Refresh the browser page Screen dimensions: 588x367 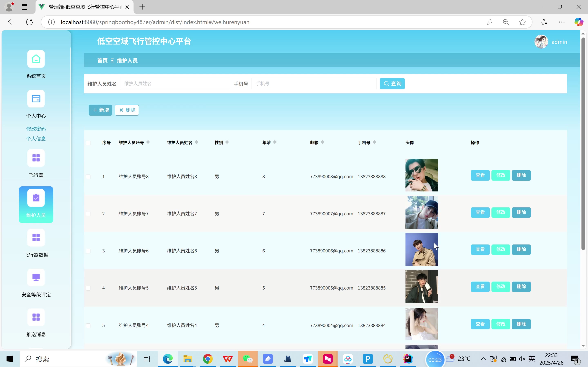coord(29,22)
